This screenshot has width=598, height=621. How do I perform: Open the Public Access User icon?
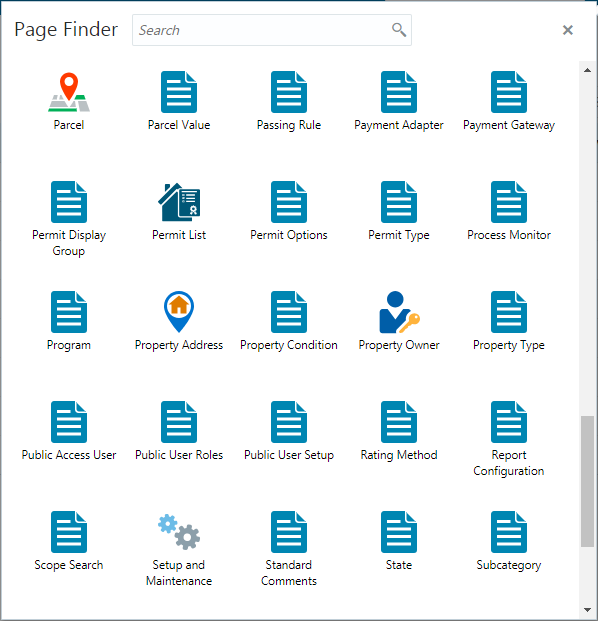69,422
